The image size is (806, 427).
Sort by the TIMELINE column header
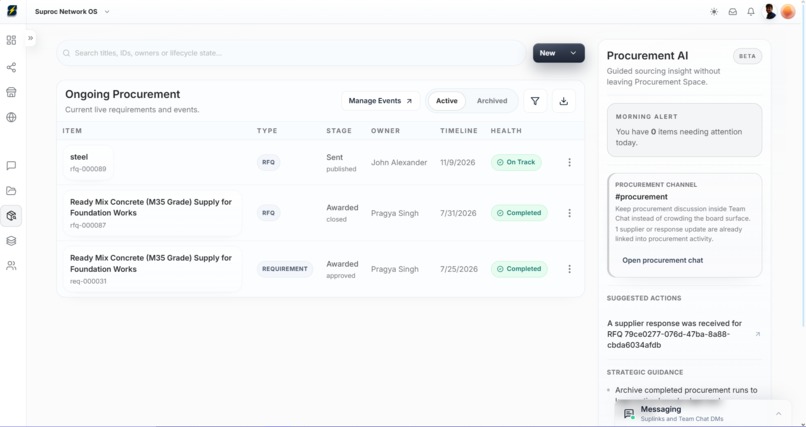coord(459,131)
